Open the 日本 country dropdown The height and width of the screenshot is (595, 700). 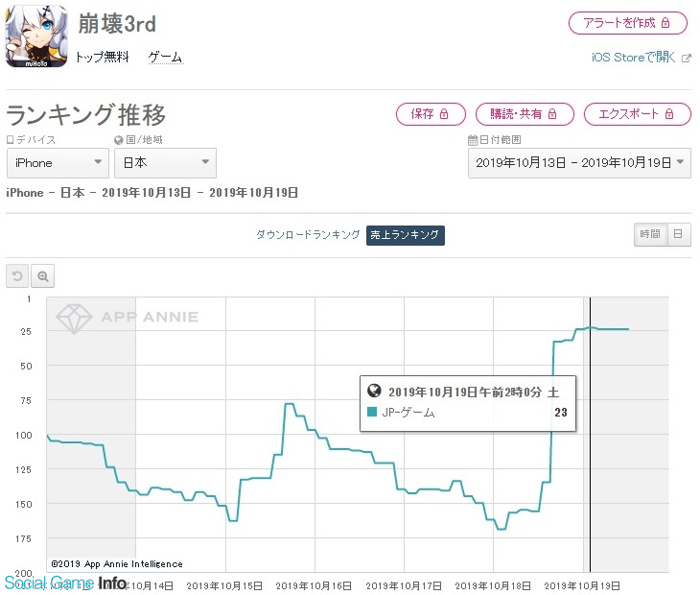click(x=165, y=163)
